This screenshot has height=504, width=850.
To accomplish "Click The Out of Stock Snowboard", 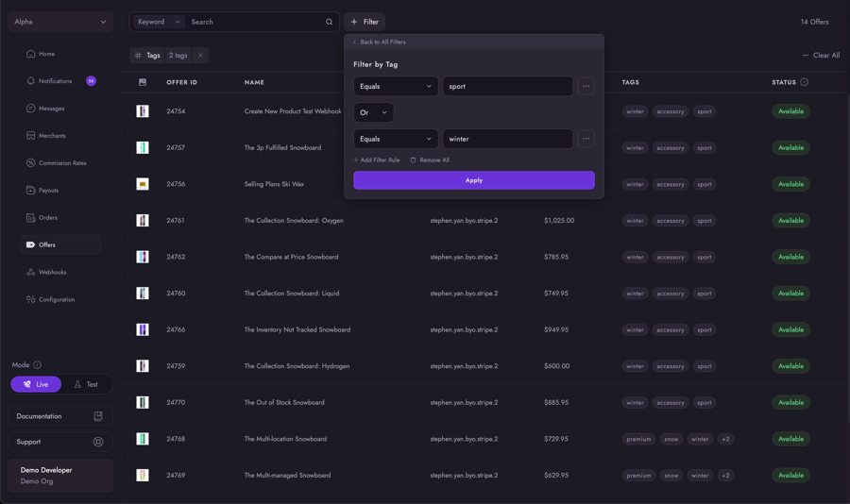I will pyautogui.click(x=284, y=403).
